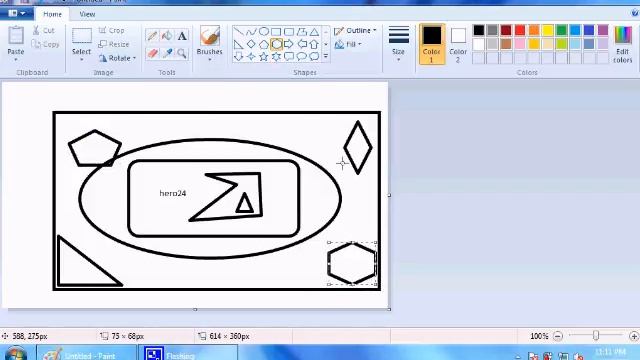
Task: Choose the Oval shape
Action: point(264,32)
